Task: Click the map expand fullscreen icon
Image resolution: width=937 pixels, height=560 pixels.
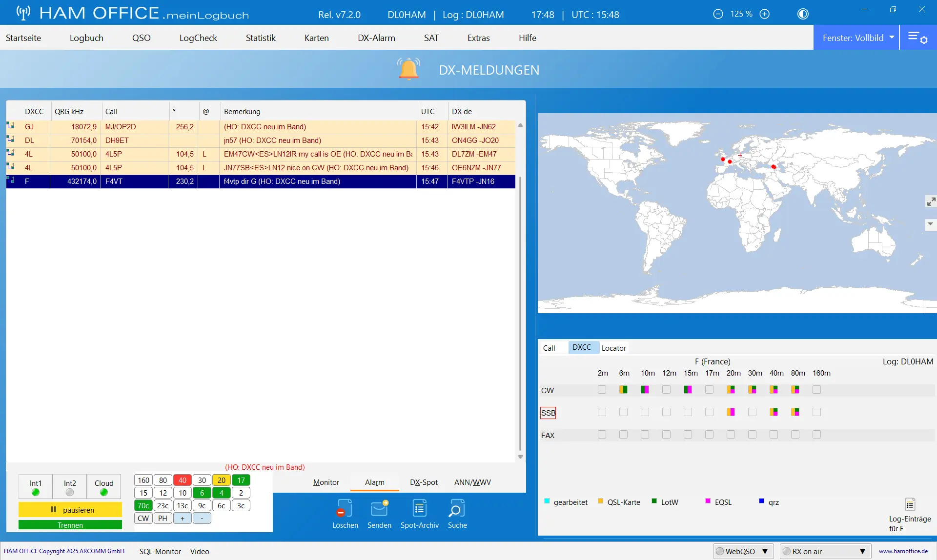Action: click(931, 201)
